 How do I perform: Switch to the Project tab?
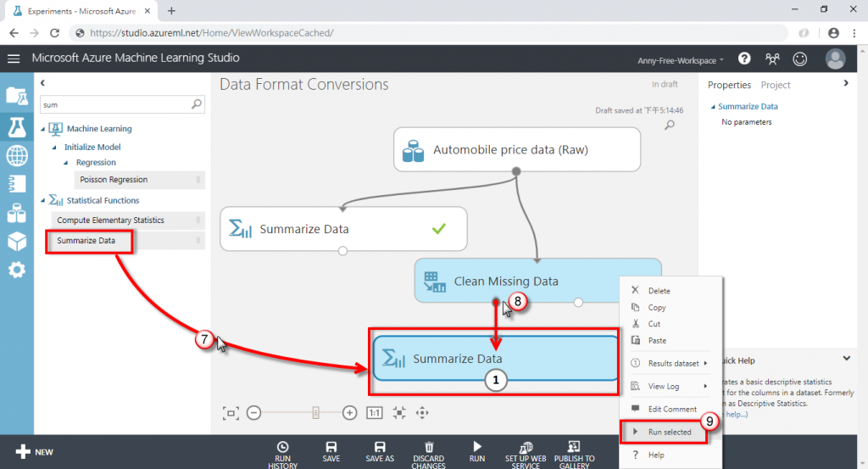pyautogui.click(x=775, y=86)
